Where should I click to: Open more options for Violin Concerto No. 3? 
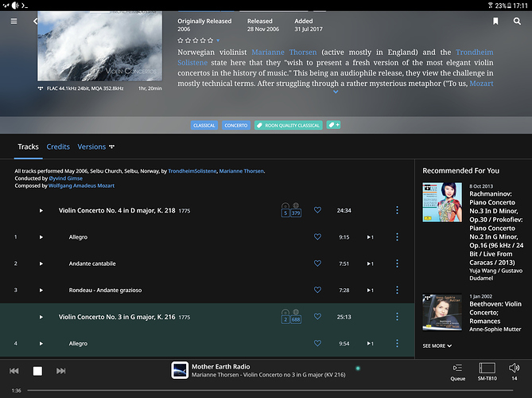397,317
